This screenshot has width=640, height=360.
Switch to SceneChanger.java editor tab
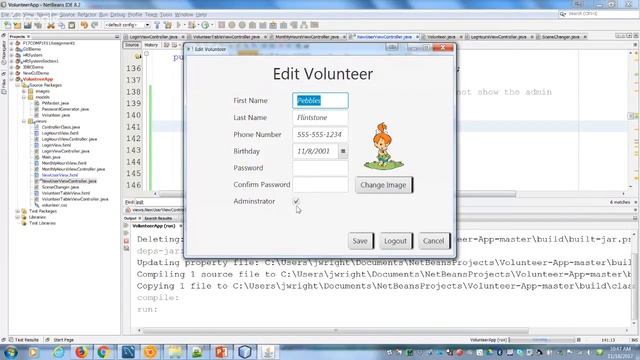coord(560,37)
